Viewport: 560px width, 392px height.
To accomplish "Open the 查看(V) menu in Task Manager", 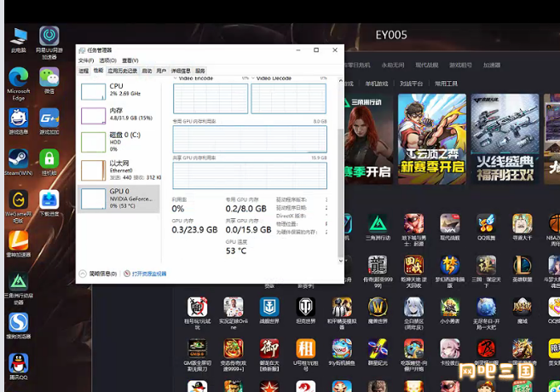I will coord(130,61).
